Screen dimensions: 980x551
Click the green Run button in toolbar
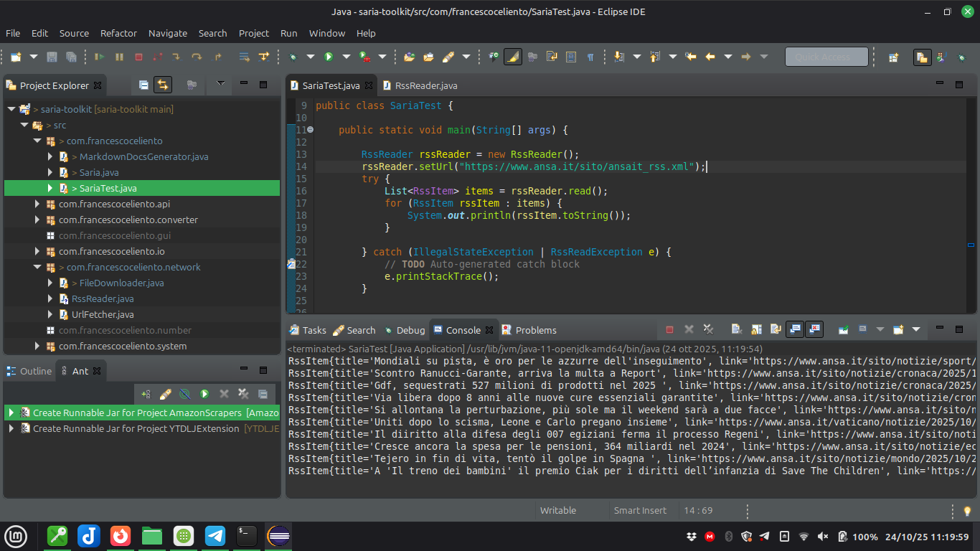point(329,57)
